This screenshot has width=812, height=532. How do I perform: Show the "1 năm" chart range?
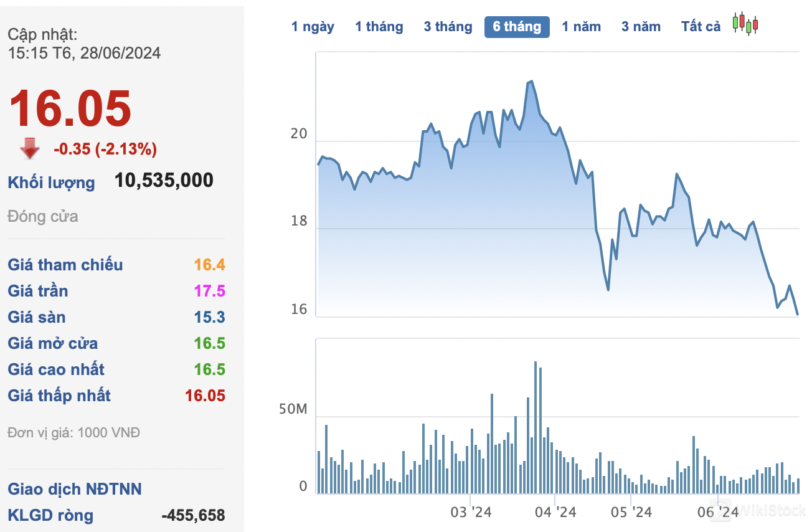coord(582,27)
